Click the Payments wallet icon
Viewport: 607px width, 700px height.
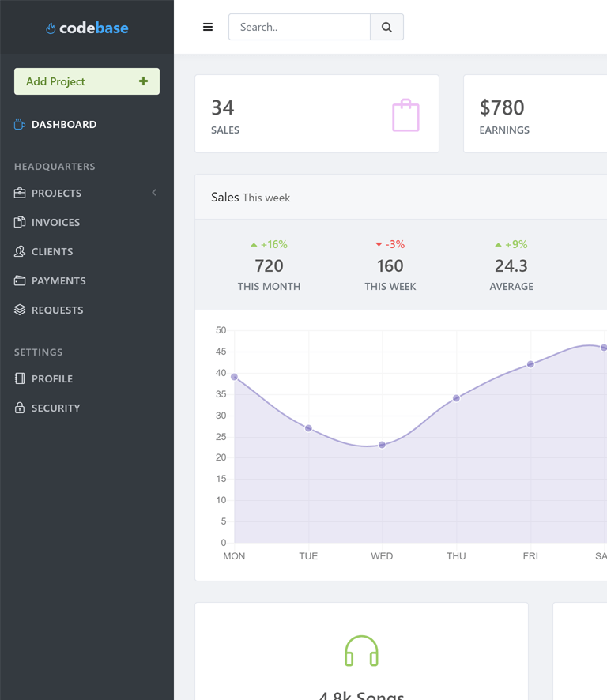coord(20,280)
